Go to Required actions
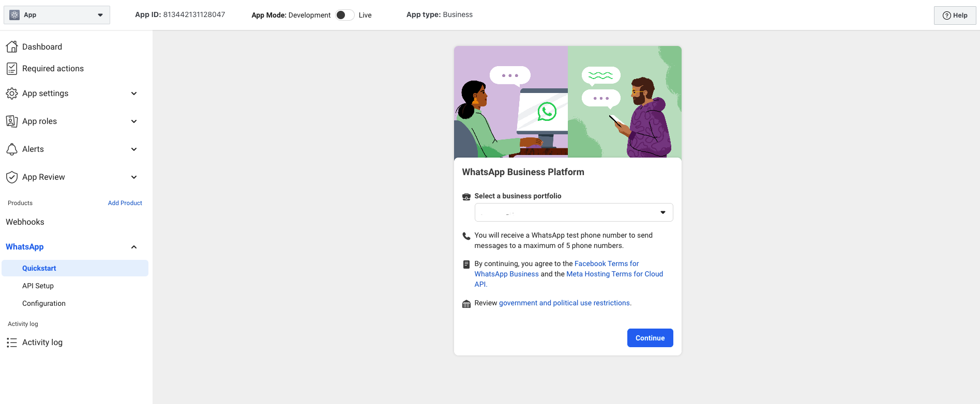Screen dimensions: 980x404 click(53, 69)
